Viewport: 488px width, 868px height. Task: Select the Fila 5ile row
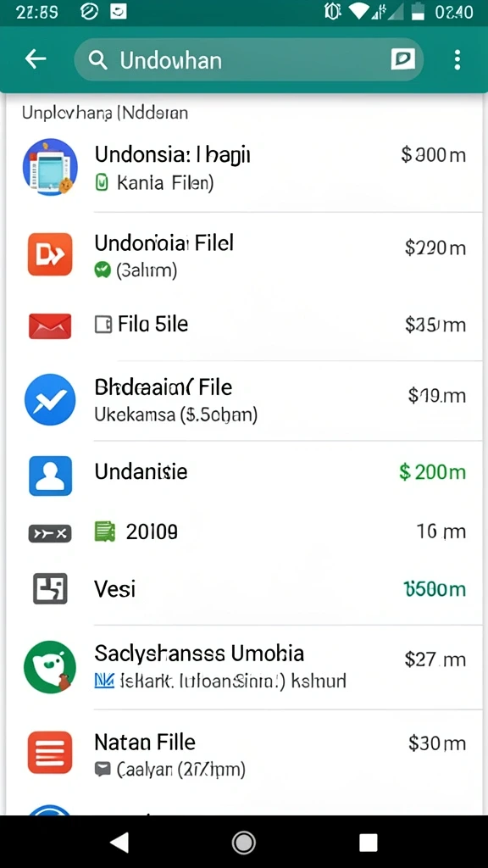pyautogui.click(x=244, y=325)
